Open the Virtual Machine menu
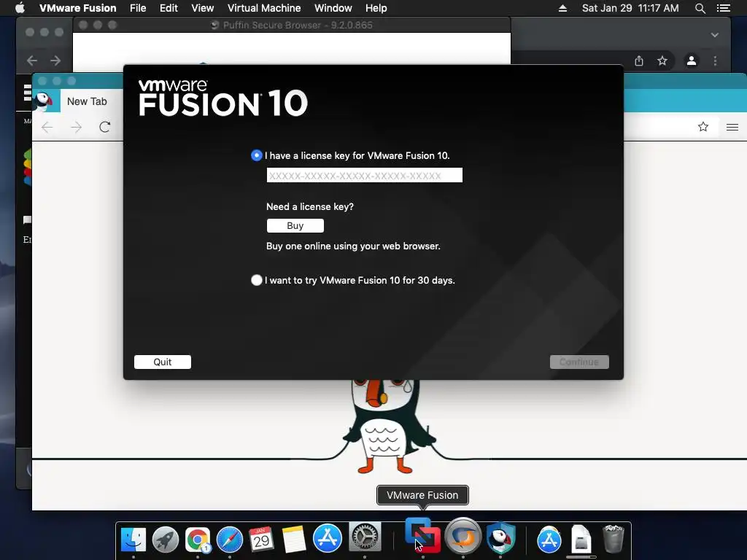Viewport: 747px width, 560px height. (x=264, y=8)
